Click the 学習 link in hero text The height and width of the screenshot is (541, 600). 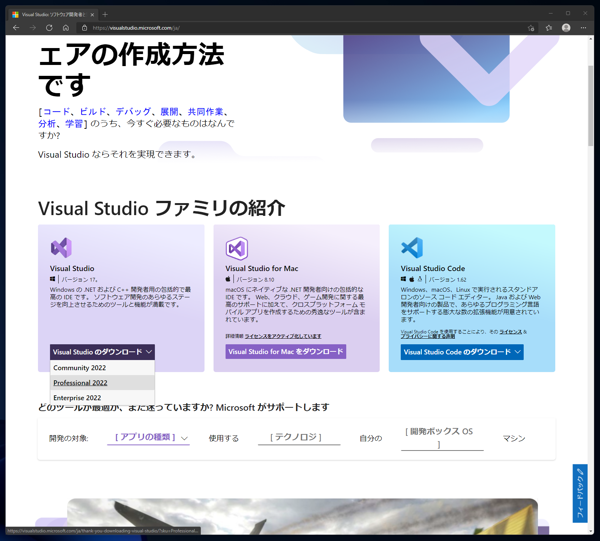tap(74, 124)
